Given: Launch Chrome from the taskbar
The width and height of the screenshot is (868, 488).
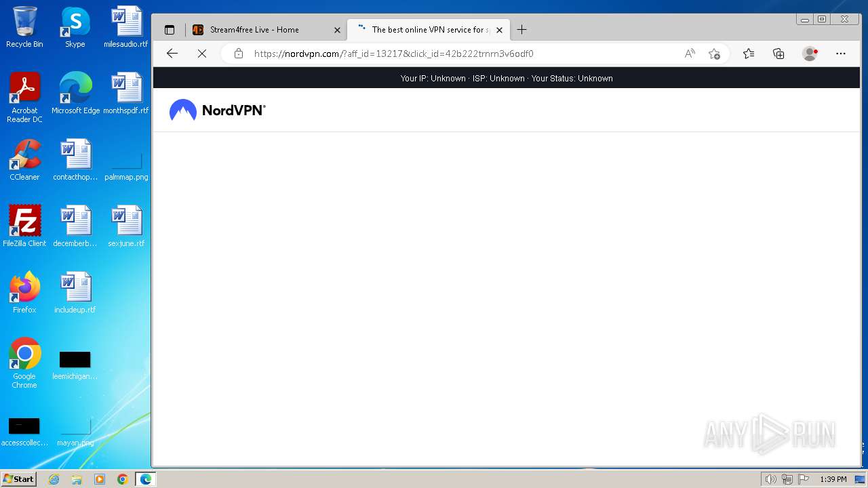Looking at the screenshot, I should (x=122, y=479).
